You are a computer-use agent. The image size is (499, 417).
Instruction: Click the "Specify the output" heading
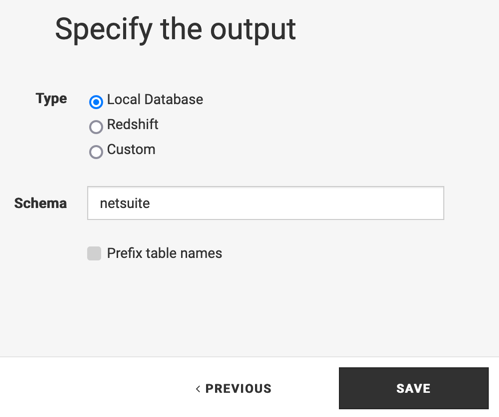pos(175,30)
